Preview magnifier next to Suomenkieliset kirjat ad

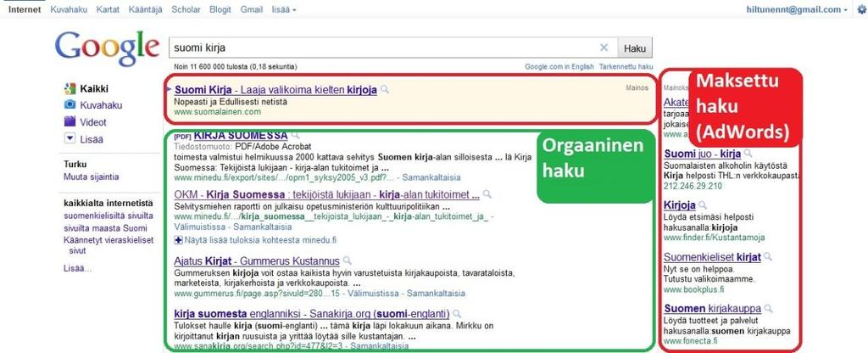768,256
